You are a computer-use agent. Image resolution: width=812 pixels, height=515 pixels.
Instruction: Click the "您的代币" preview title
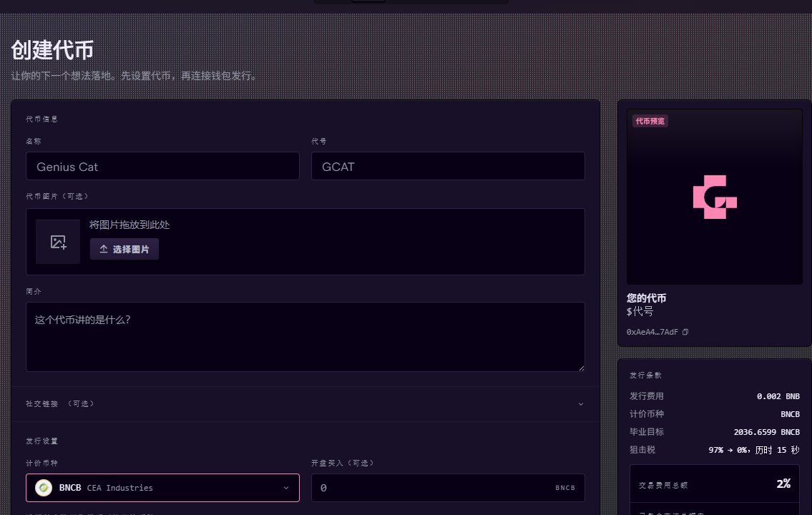[646, 298]
